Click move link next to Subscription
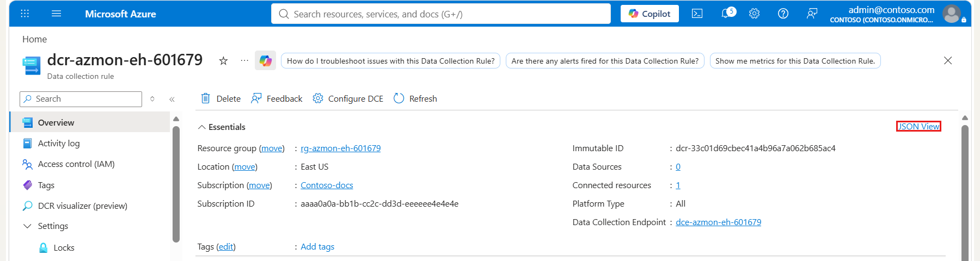This screenshot has height=261, width=980. click(259, 185)
